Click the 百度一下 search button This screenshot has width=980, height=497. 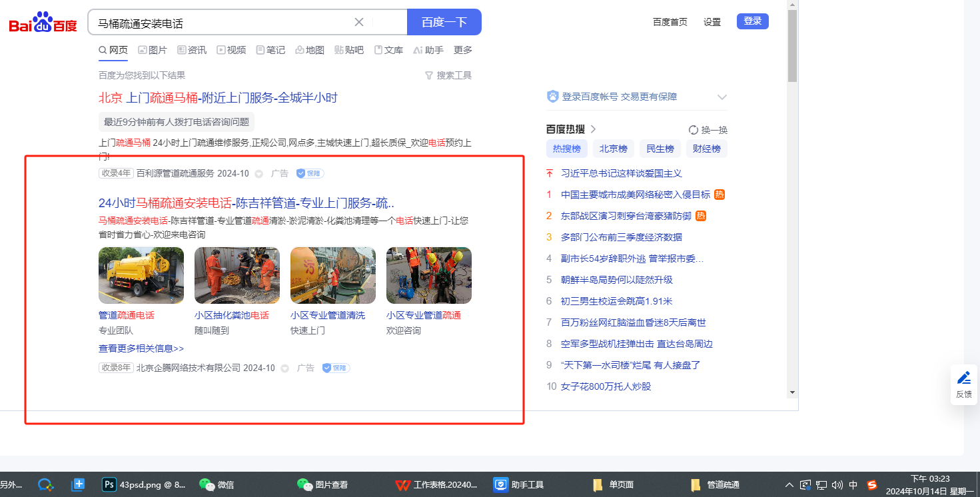click(444, 22)
